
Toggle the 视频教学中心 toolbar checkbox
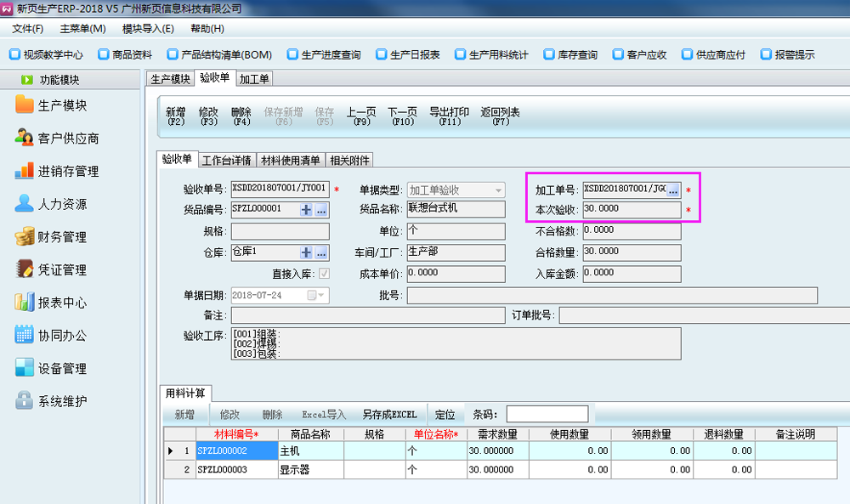tap(14, 54)
